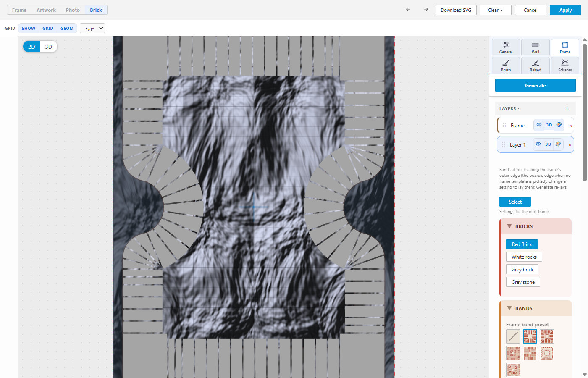Click the Generate button

[535, 85]
